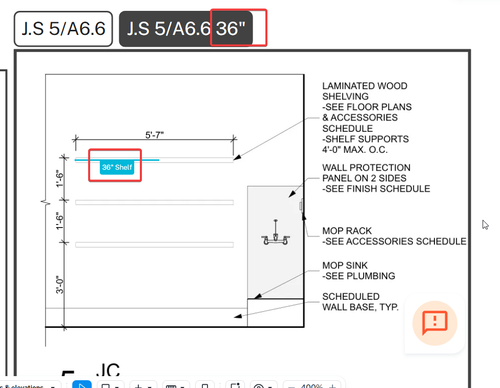Click the 5'-7" dimension text

click(154, 135)
